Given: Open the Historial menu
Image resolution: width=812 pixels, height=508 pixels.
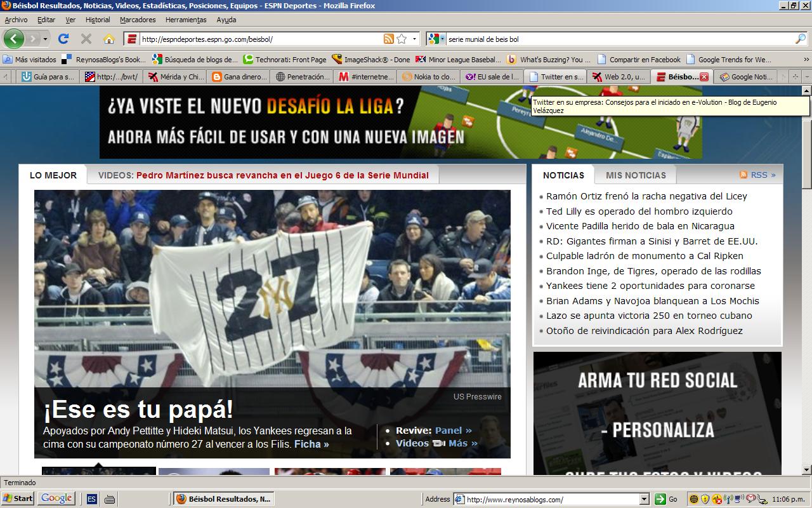Looking at the screenshot, I should tap(98, 20).
